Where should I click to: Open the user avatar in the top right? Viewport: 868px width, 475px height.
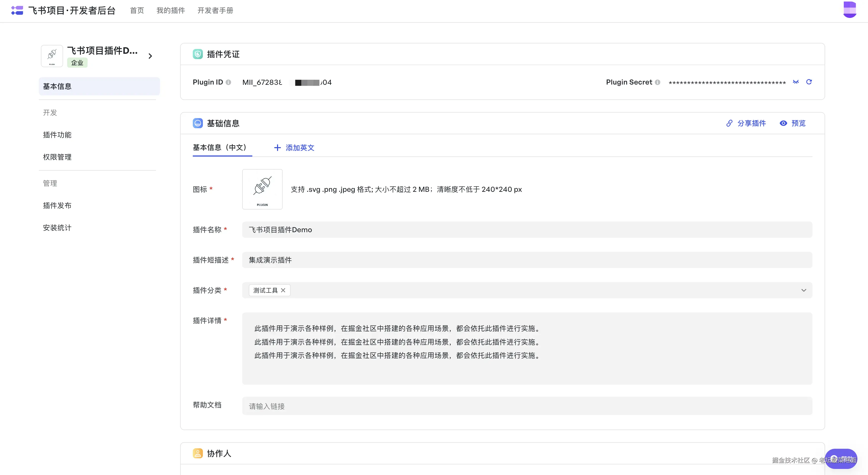point(850,9)
